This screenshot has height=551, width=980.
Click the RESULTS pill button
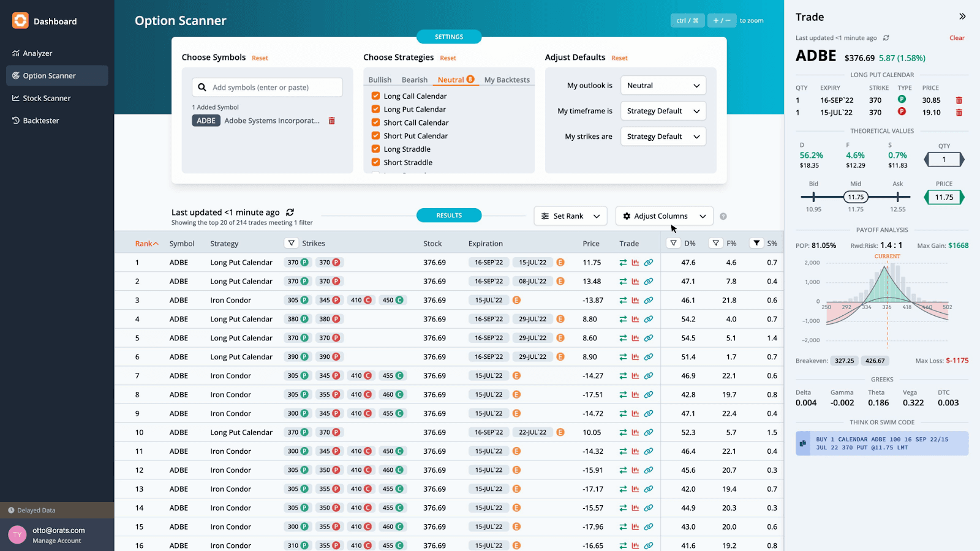[449, 216]
